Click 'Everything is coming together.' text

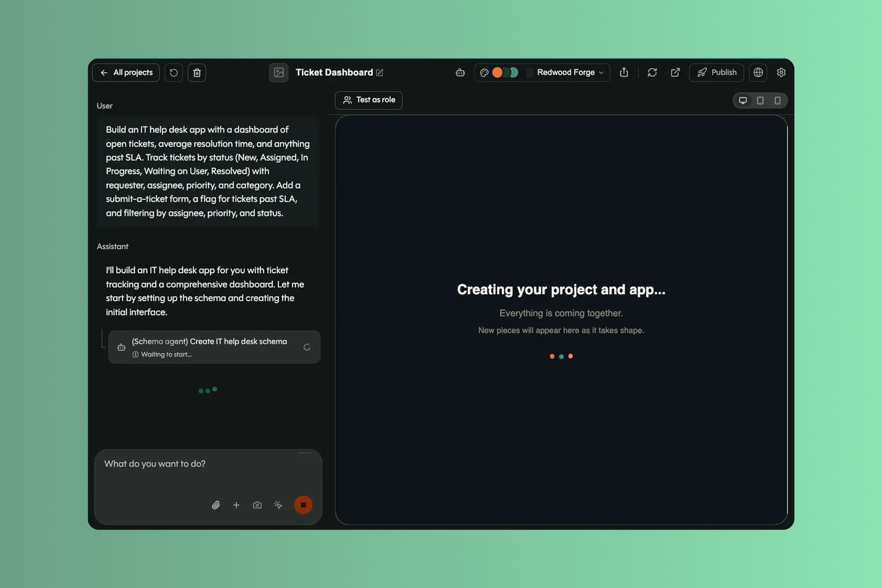561,313
